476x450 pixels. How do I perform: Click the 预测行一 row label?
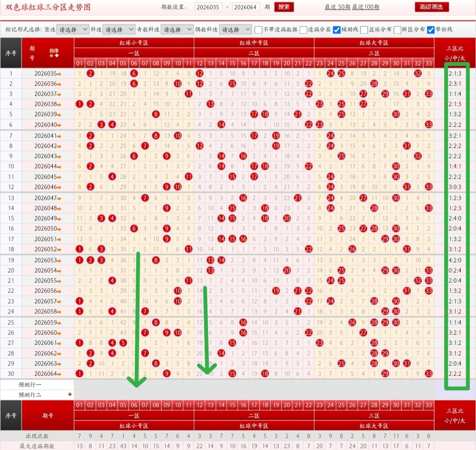pyautogui.click(x=30, y=385)
